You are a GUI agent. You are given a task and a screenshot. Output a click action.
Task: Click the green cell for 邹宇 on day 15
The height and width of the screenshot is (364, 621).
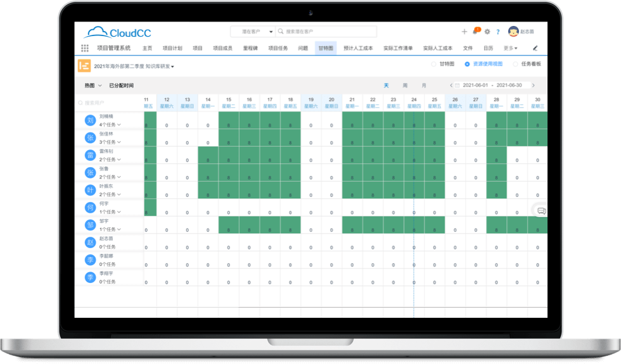[x=229, y=225]
